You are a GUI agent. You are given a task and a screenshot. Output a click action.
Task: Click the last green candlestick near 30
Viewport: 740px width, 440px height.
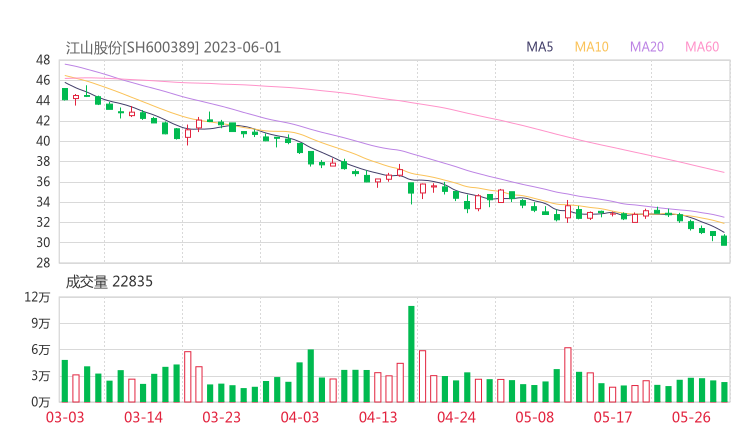pos(724,241)
